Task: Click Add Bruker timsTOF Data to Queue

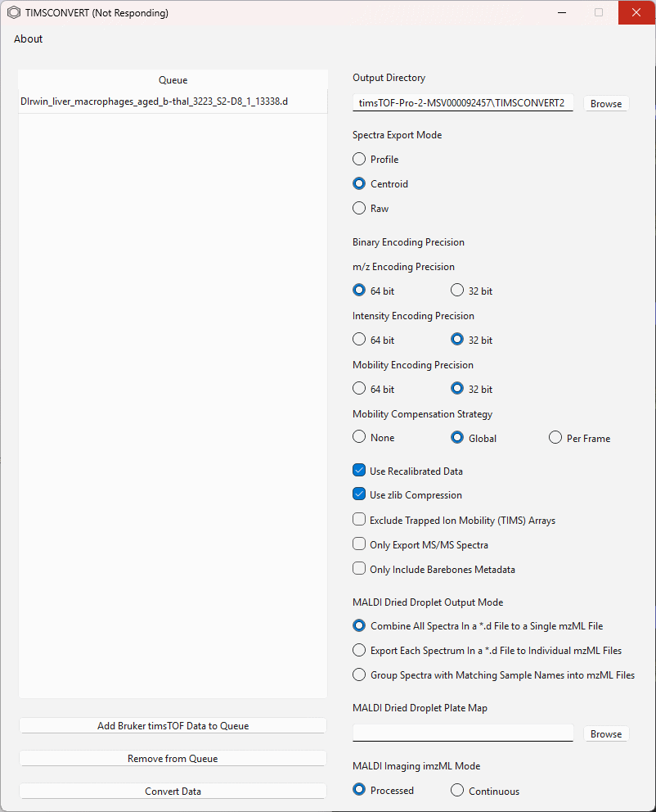Action: point(173,725)
